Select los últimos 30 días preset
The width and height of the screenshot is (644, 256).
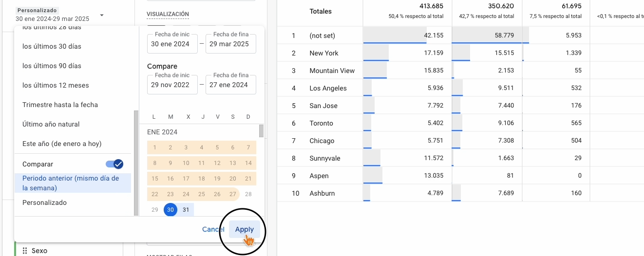coord(52,46)
